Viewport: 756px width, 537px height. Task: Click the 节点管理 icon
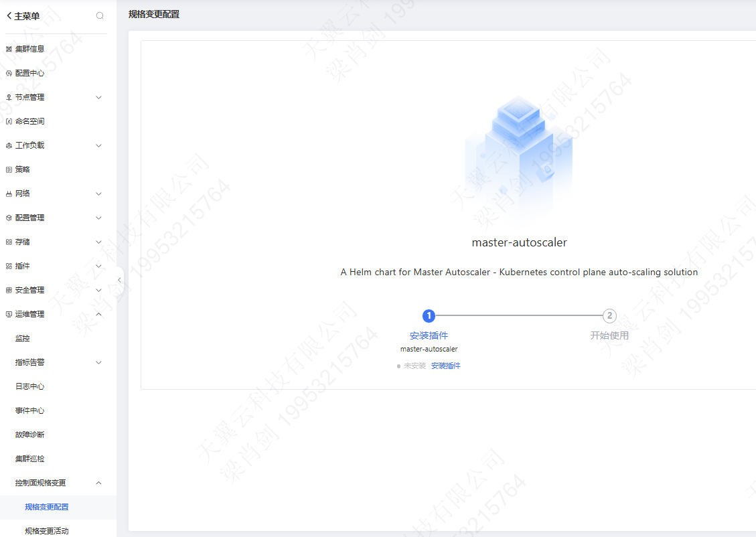(x=9, y=97)
